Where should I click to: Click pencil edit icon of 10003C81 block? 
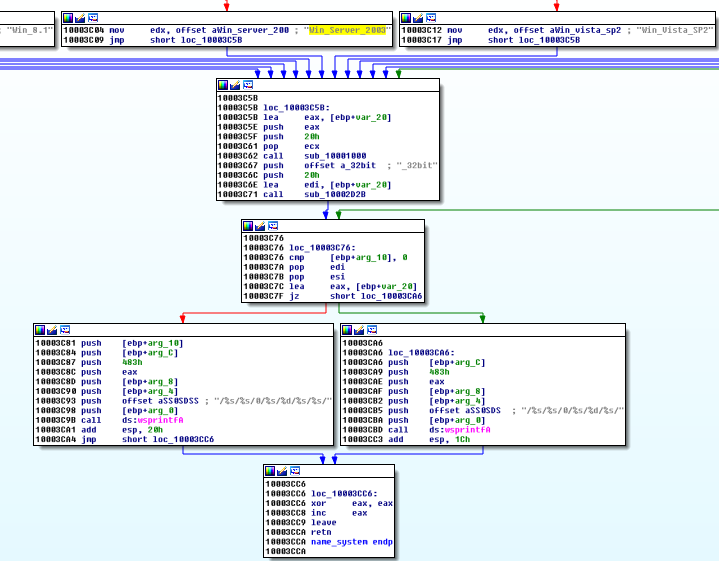click(x=52, y=330)
